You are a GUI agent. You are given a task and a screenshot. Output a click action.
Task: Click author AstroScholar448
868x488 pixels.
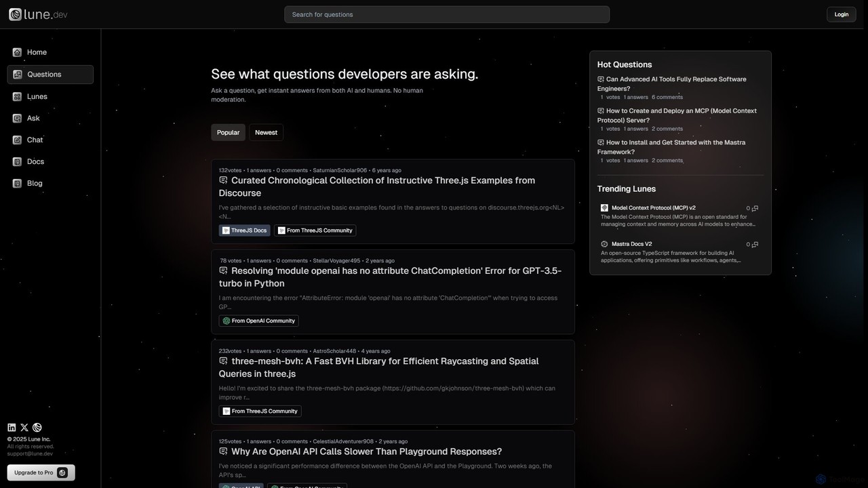334,351
